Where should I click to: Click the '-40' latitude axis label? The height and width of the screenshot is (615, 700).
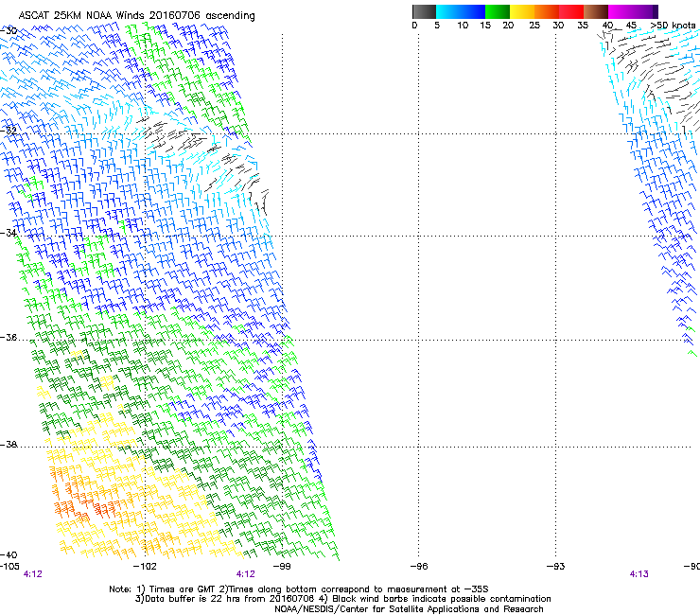click(x=9, y=554)
